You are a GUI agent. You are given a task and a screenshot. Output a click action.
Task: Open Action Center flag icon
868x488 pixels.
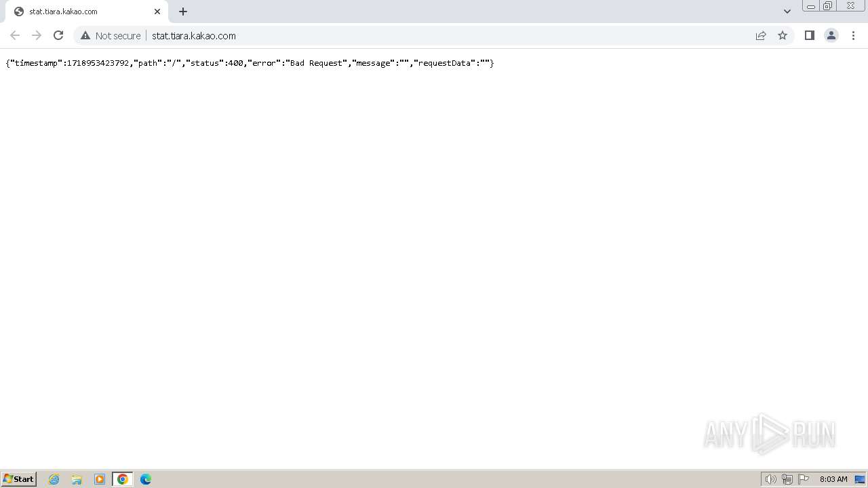coord(804,479)
